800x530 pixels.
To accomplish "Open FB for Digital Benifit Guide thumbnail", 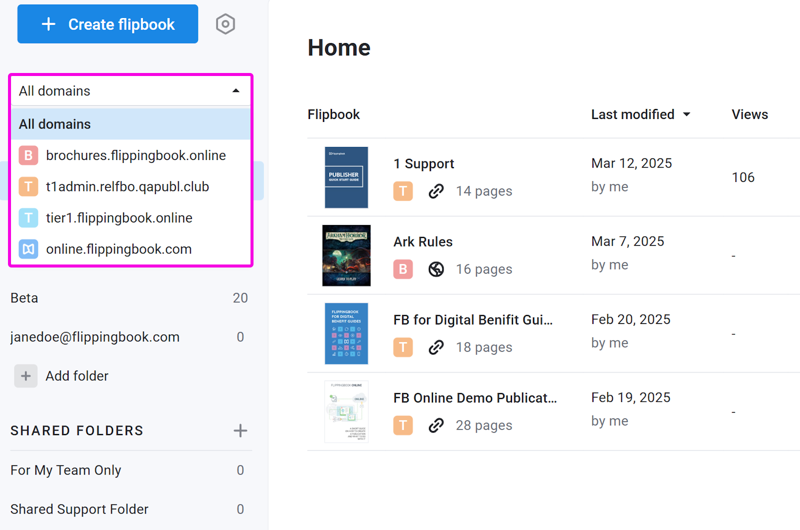I will click(x=346, y=334).
